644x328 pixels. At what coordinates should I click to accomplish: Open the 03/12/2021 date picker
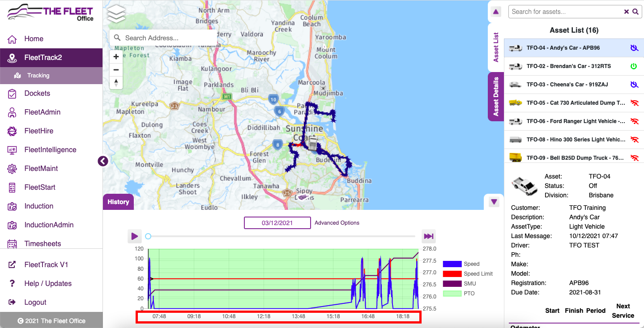tap(277, 223)
